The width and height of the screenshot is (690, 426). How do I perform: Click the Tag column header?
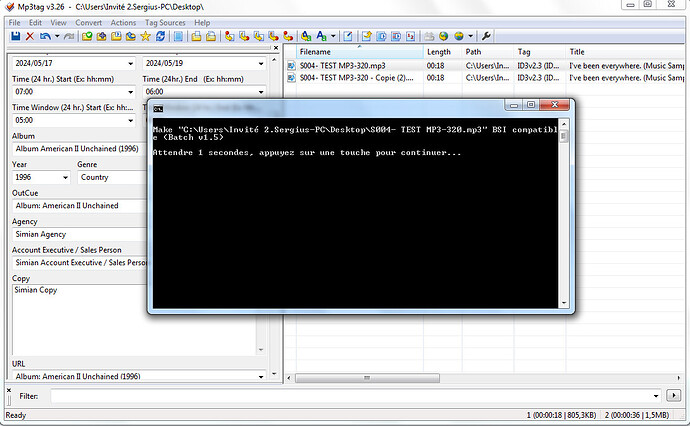tap(540, 52)
